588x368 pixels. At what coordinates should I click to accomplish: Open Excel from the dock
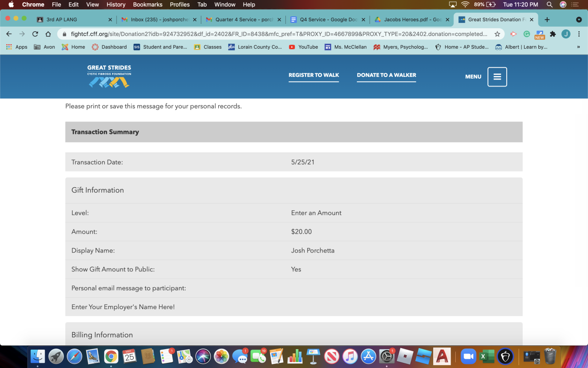487,356
